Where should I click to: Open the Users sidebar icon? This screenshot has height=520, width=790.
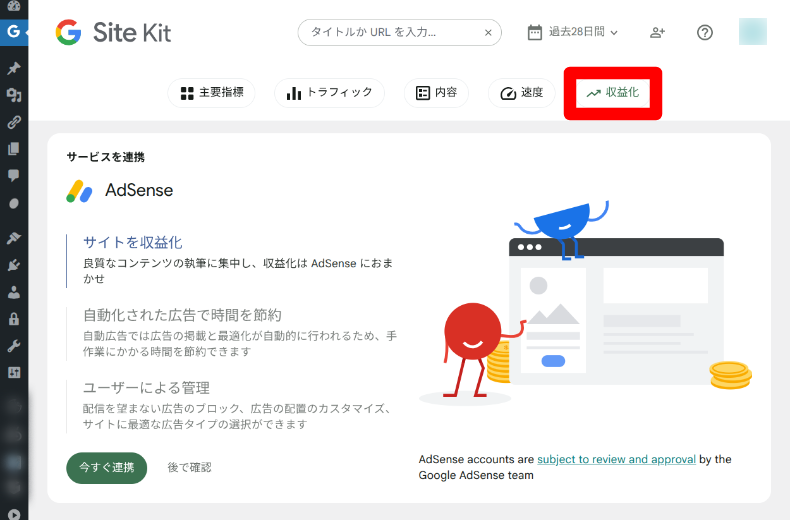[x=14, y=292]
